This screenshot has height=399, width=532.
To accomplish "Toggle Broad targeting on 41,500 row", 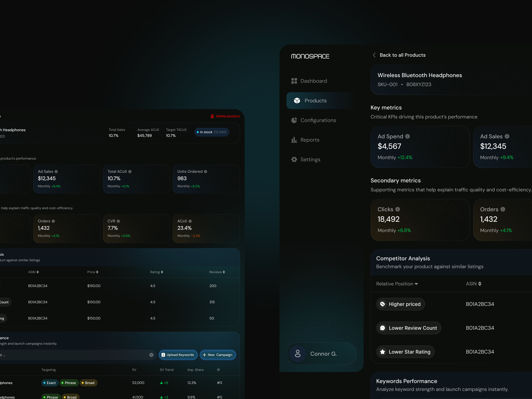I will (x=70, y=397).
